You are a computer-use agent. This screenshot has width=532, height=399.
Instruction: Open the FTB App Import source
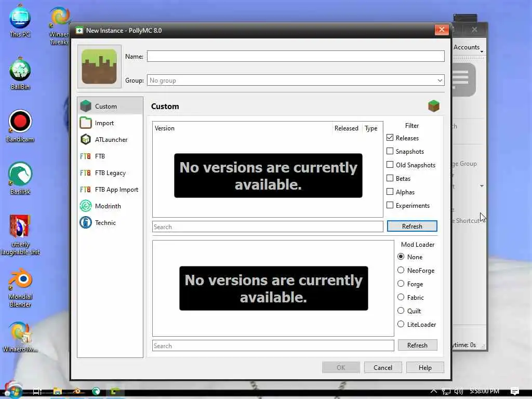(110, 189)
